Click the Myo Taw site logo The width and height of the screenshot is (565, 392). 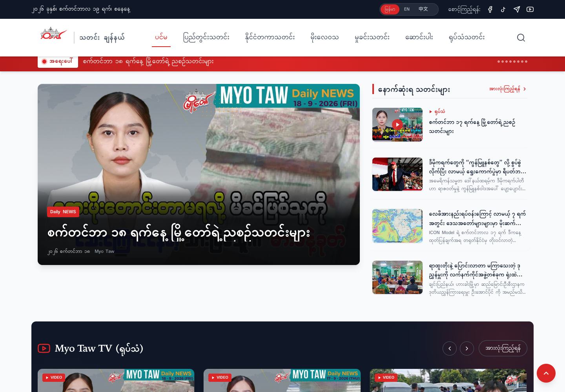54,34
